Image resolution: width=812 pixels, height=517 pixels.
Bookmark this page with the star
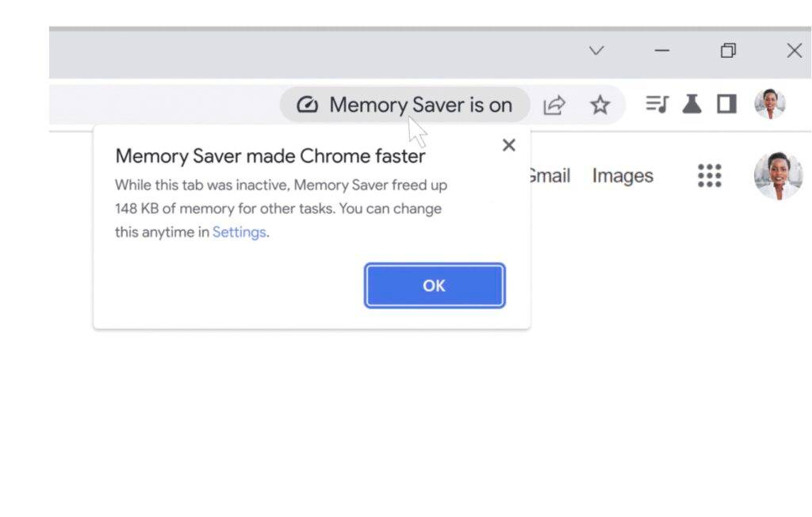[x=599, y=104]
